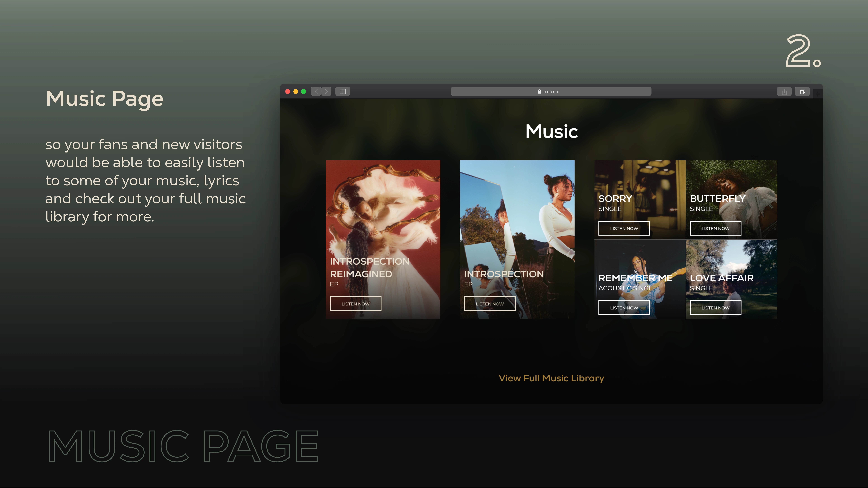Click the umi.com address bar

(551, 91)
